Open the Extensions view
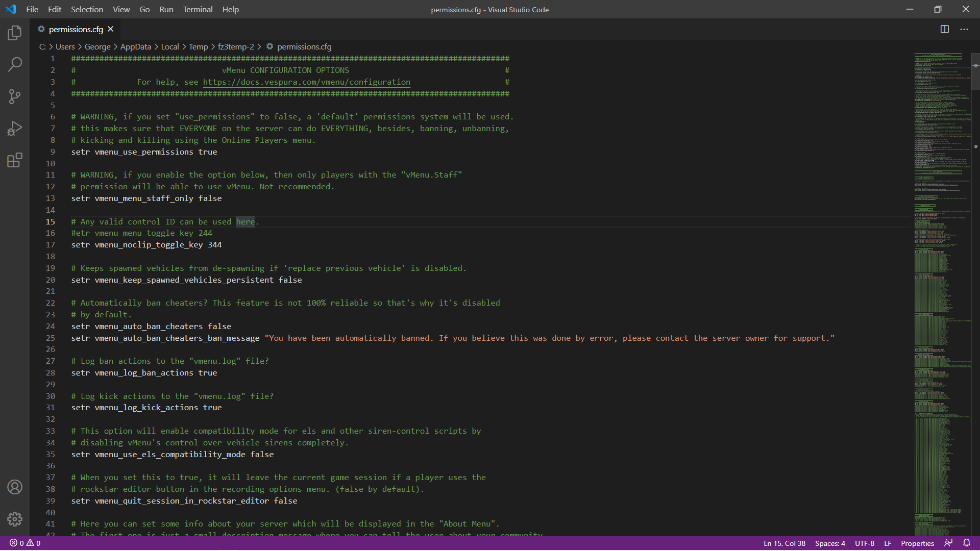 click(x=15, y=160)
